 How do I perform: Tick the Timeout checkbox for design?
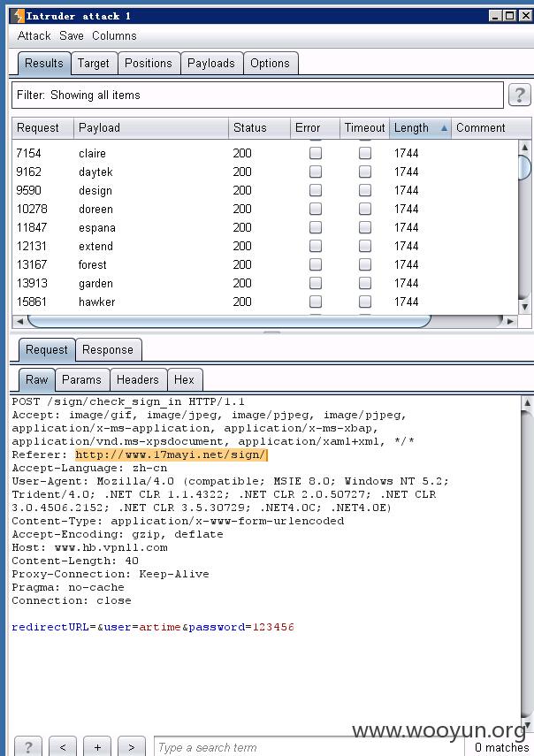365,190
